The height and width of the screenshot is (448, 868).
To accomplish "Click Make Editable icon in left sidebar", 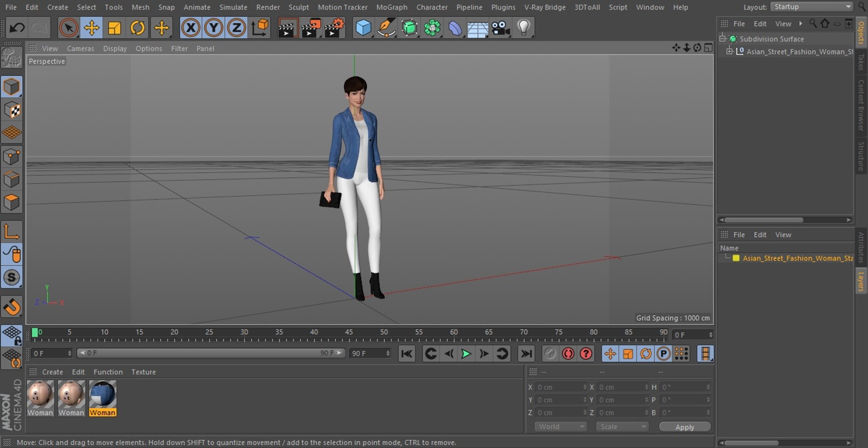I will [11, 58].
